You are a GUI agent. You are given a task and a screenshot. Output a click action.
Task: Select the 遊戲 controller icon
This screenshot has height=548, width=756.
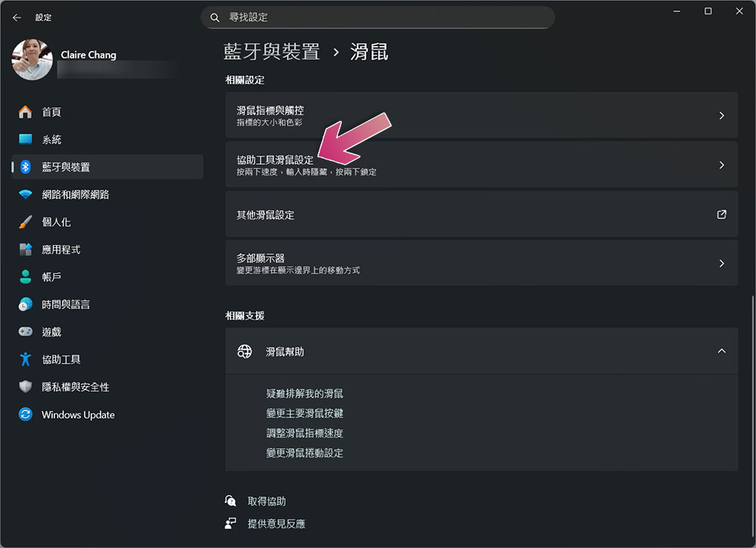[25, 332]
